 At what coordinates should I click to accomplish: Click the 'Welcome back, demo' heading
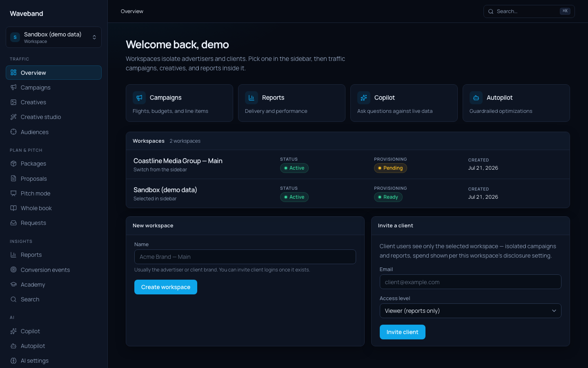(x=177, y=45)
